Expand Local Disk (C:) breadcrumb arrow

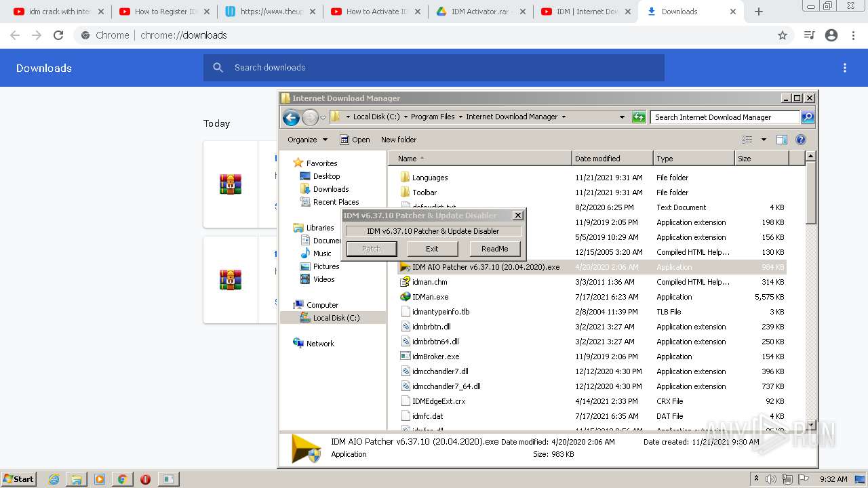(406, 117)
